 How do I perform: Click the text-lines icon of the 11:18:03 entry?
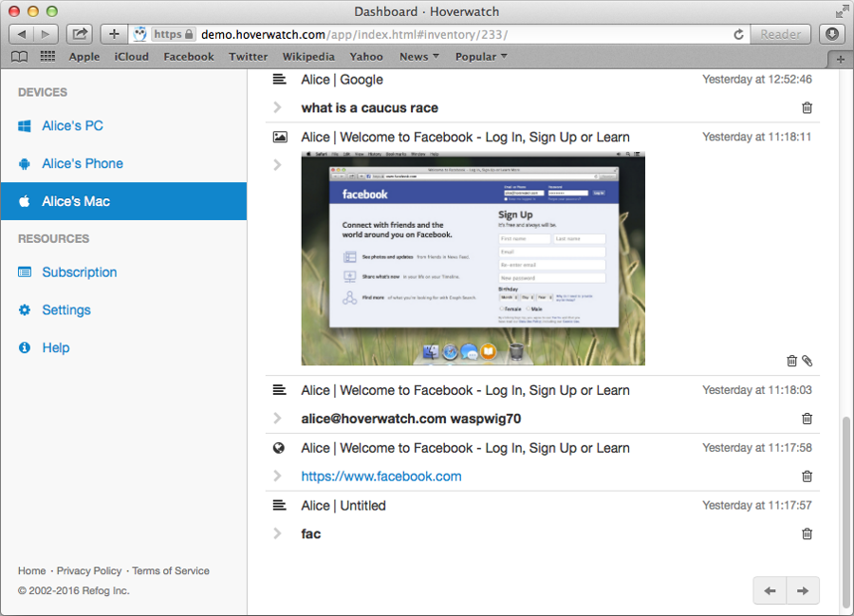[x=279, y=390]
